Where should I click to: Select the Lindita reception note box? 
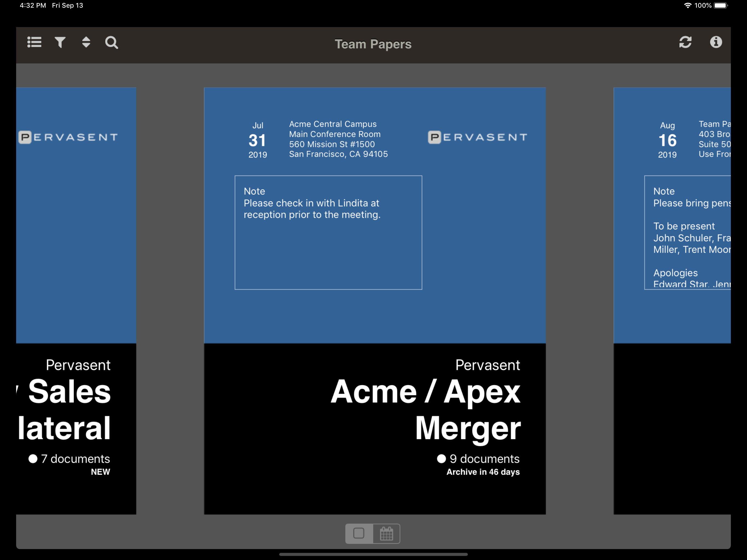pyautogui.click(x=328, y=232)
